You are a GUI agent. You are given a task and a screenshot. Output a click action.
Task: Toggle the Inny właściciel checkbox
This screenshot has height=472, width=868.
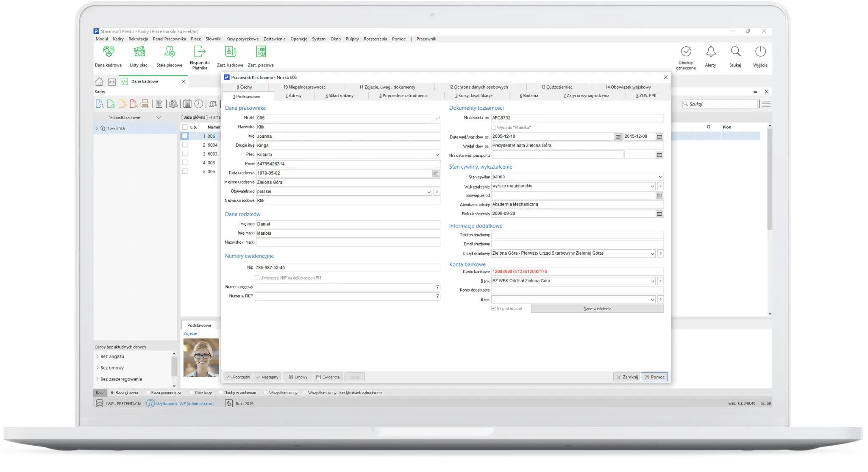tap(493, 308)
